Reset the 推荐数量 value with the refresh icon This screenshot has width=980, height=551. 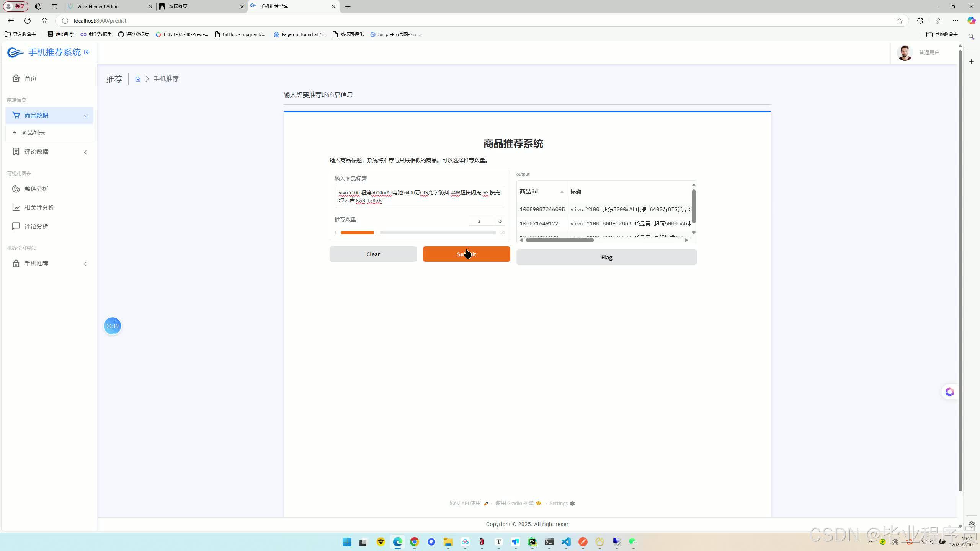500,221
